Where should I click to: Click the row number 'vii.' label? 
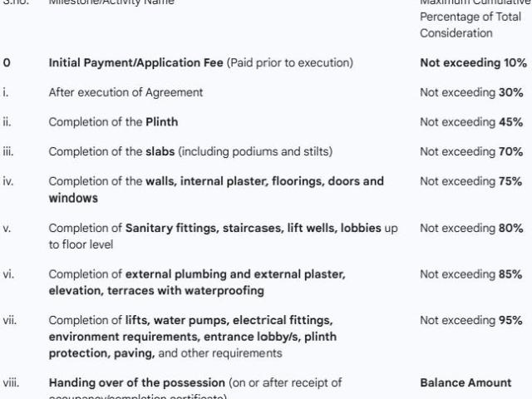click(x=9, y=320)
